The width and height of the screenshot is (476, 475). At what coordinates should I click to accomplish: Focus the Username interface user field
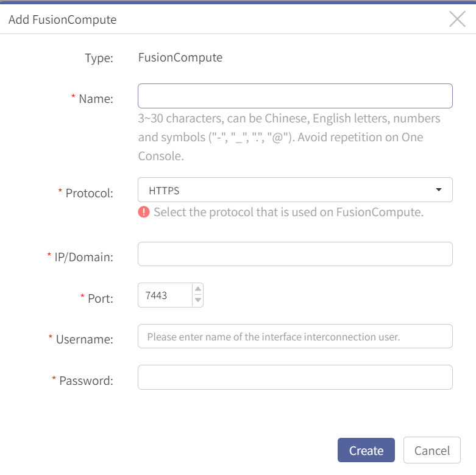(x=295, y=336)
